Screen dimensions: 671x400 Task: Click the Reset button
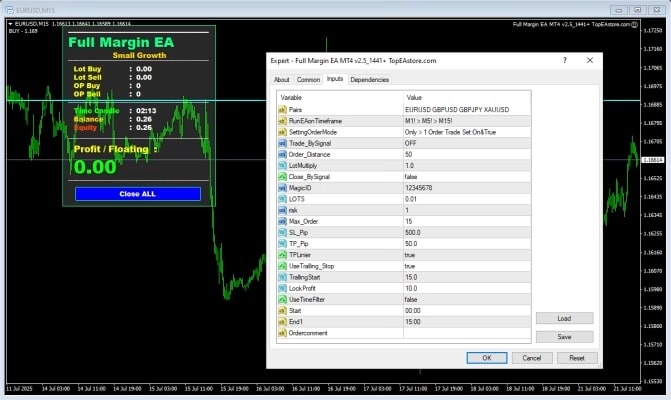coord(577,358)
